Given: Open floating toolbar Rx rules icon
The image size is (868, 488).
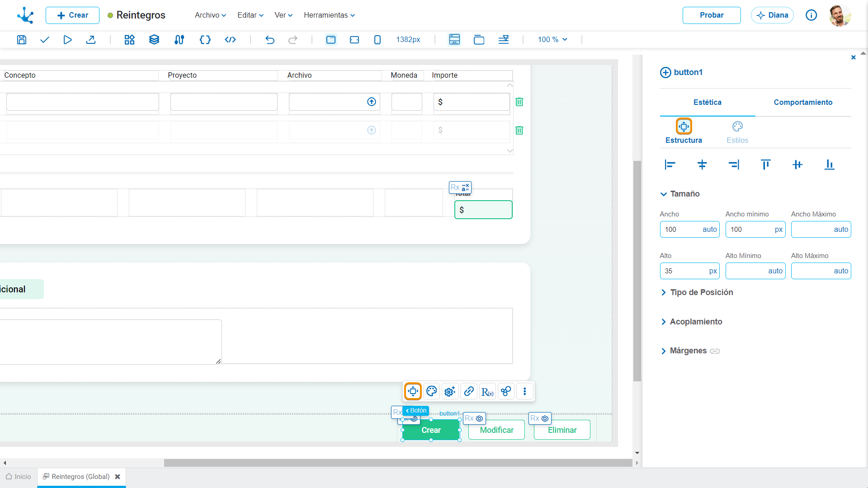Looking at the screenshot, I should coord(487,391).
